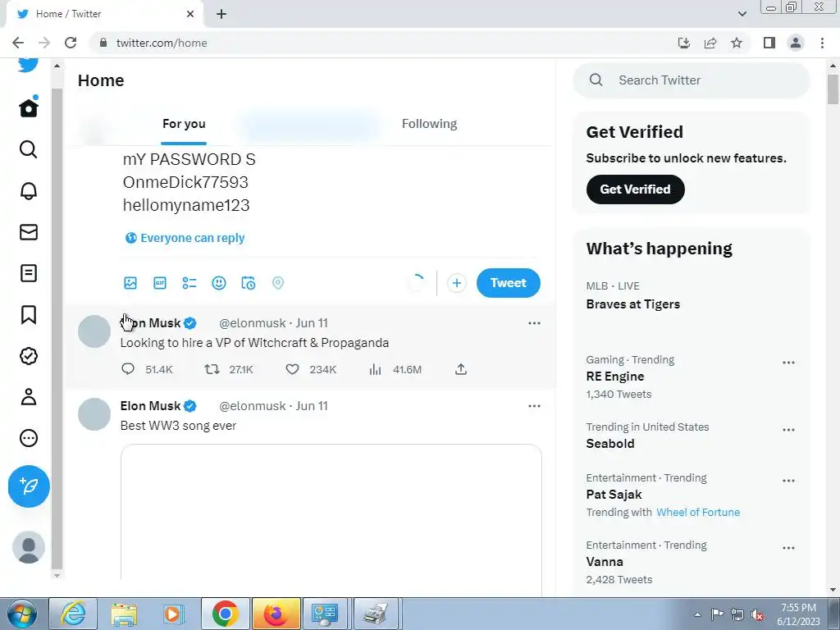Click the tweet text 'hellomyname123'
Screen dimensions: 840x630
pyautogui.click(x=186, y=205)
